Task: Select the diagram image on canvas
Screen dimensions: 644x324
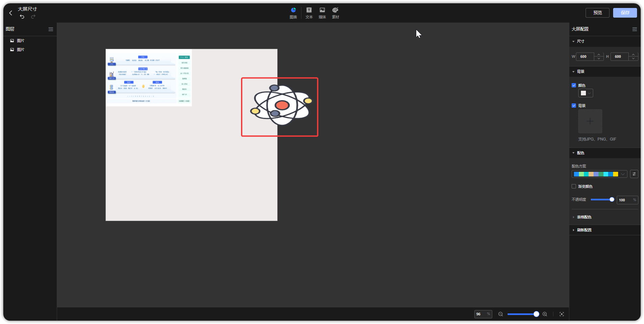Action: coord(149,78)
